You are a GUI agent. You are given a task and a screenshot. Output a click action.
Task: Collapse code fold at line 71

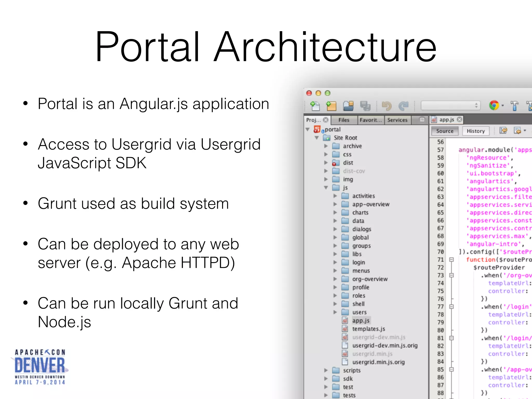pos(451,260)
